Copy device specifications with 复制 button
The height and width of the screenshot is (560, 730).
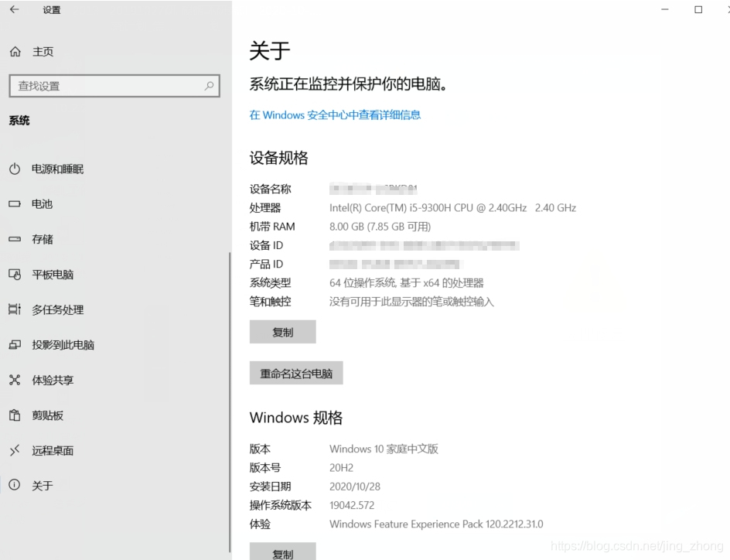click(282, 332)
